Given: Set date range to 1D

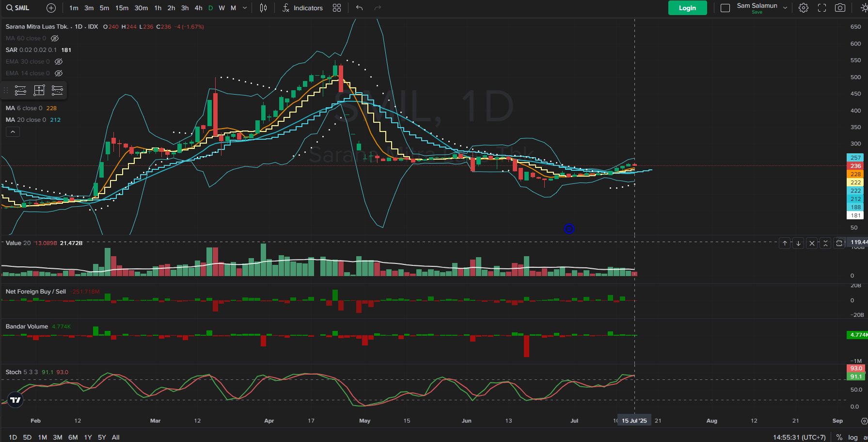Looking at the screenshot, I should pyautogui.click(x=13, y=437).
